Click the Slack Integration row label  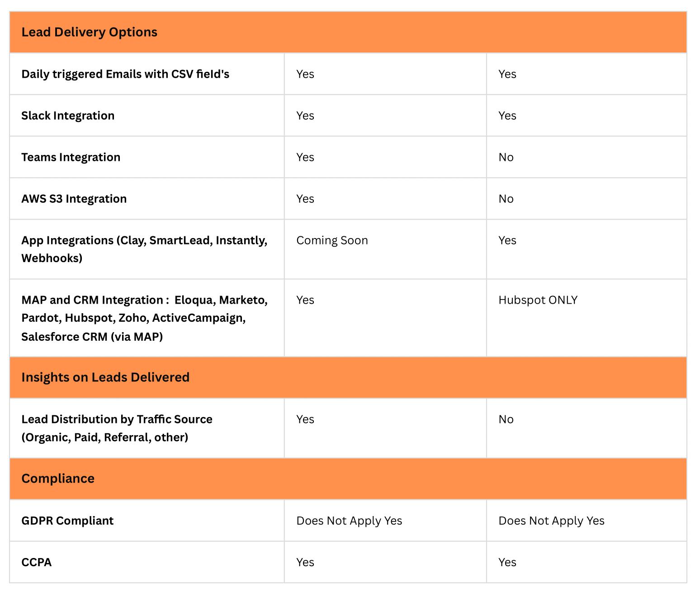pyautogui.click(x=68, y=116)
